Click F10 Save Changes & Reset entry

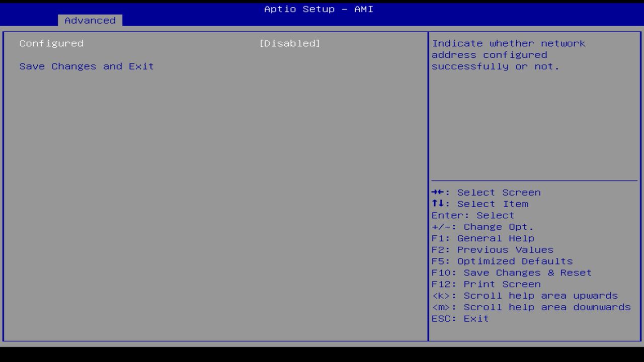[511, 273]
